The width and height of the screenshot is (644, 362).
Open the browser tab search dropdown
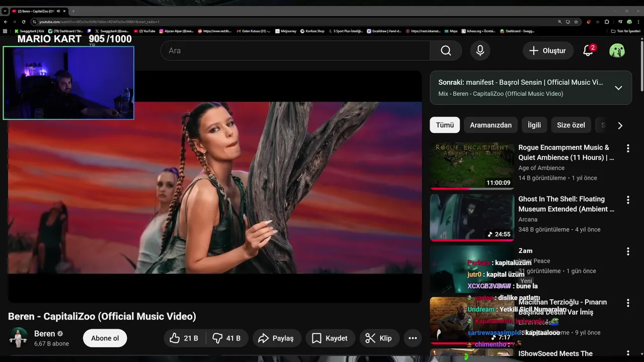(x=5, y=11)
